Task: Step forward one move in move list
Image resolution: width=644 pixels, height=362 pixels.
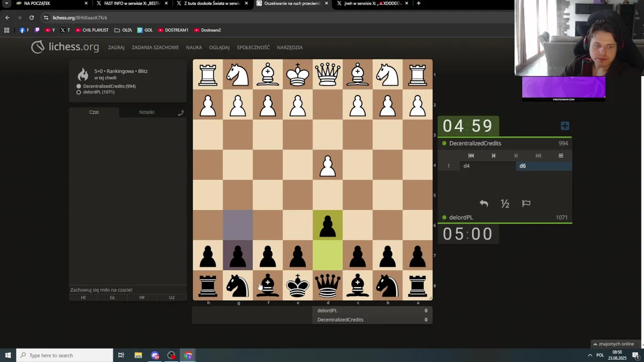Action: pos(516,156)
